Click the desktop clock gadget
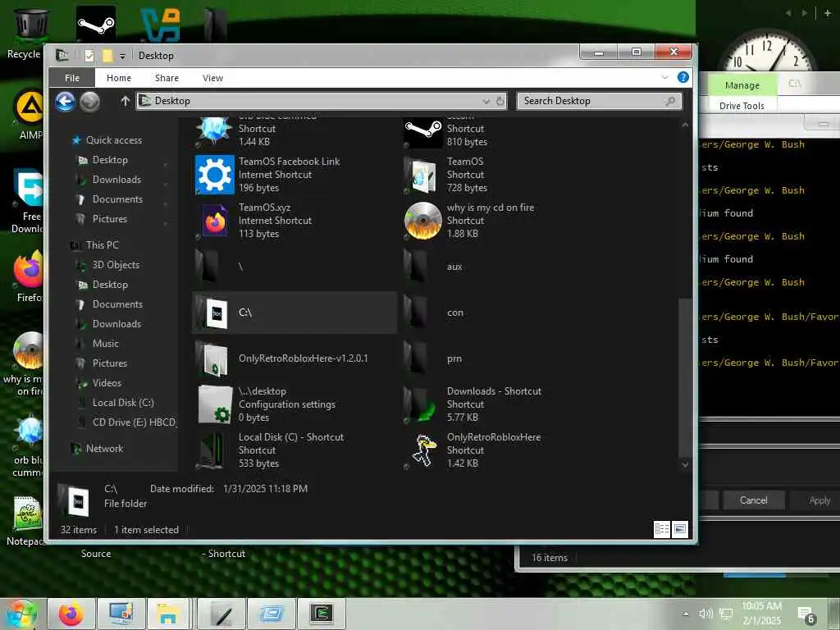 click(x=767, y=52)
